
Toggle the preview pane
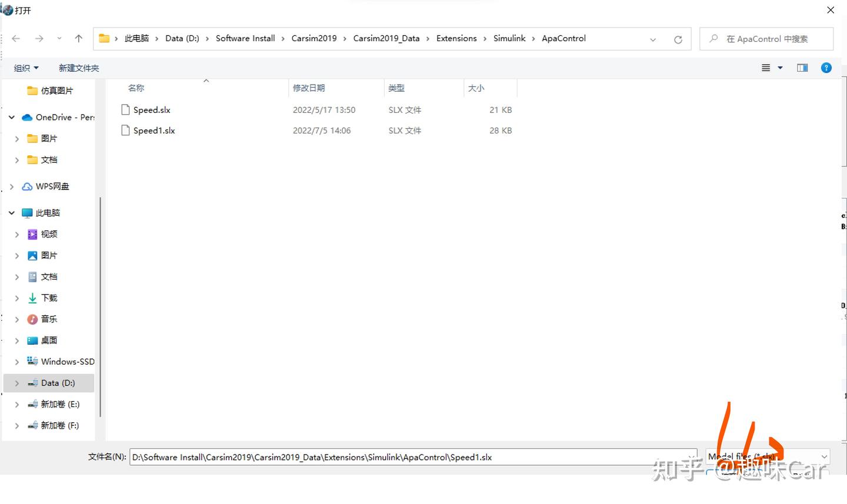point(802,68)
